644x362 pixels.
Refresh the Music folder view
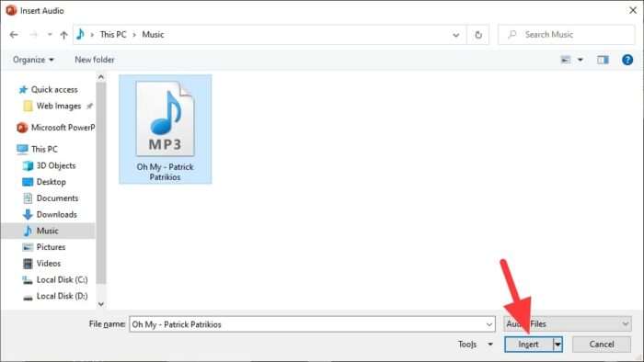(478, 35)
